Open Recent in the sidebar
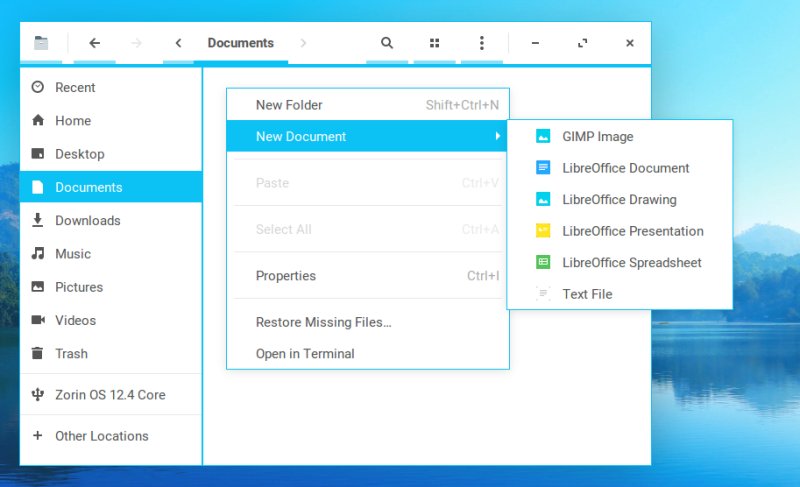Image resolution: width=800 pixels, height=487 pixels. pyautogui.click(x=111, y=87)
